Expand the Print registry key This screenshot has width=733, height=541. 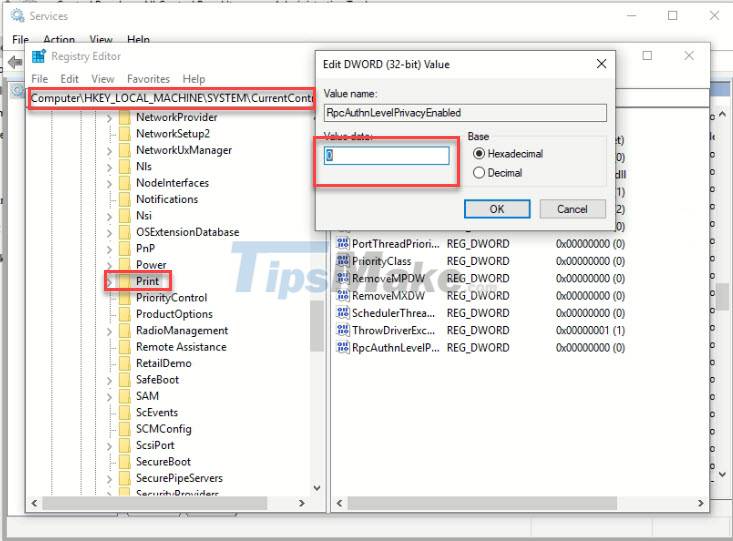[x=109, y=282]
